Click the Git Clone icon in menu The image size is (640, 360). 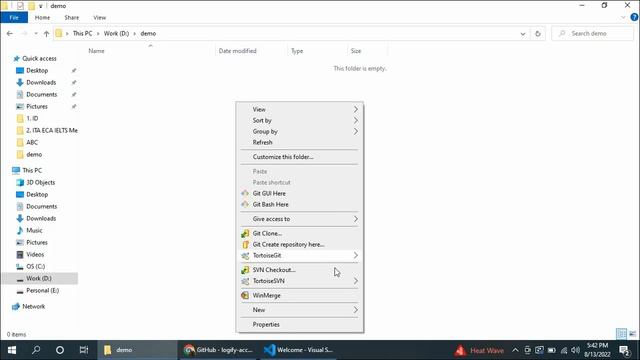pos(245,233)
